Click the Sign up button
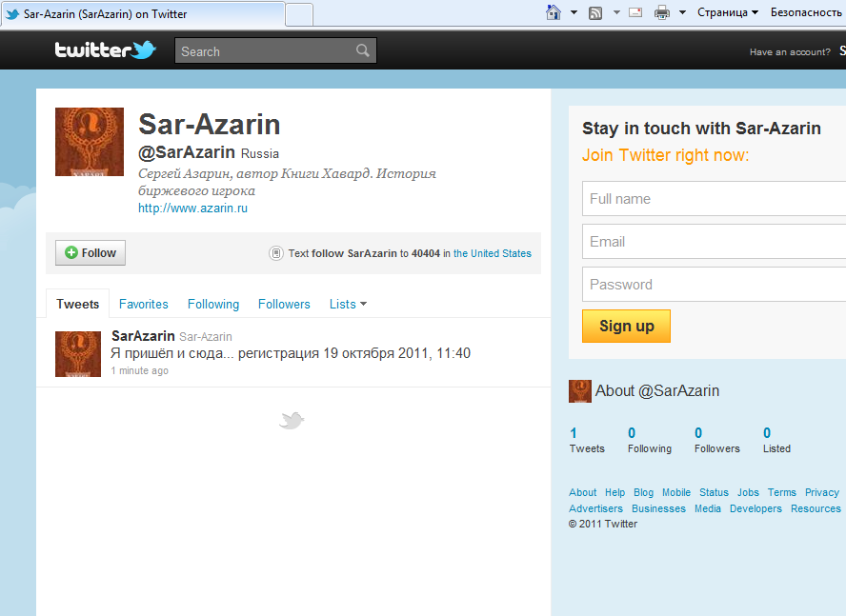 (626, 326)
